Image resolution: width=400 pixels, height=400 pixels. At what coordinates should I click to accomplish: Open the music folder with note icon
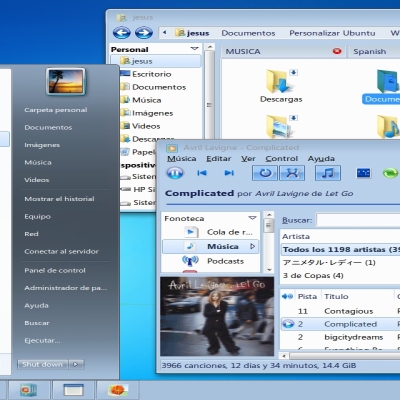coord(388,126)
